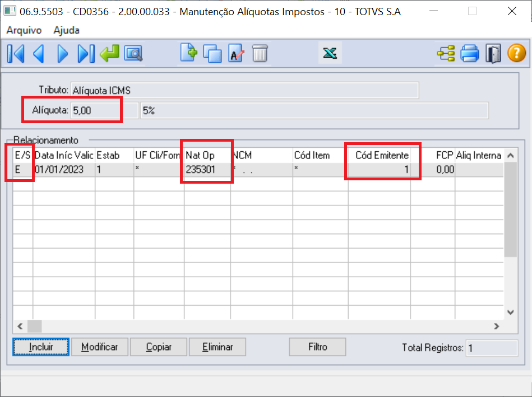Click the Eliminar button
Image resolution: width=532 pixels, height=397 pixels.
(218, 347)
